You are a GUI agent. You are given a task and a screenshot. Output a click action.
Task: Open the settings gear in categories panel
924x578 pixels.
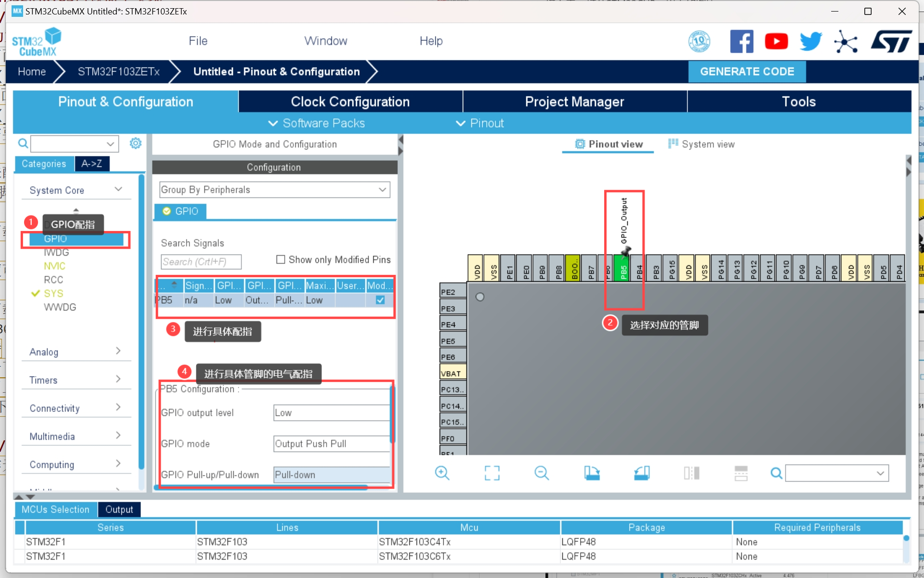pyautogui.click(x=136, y=143)
